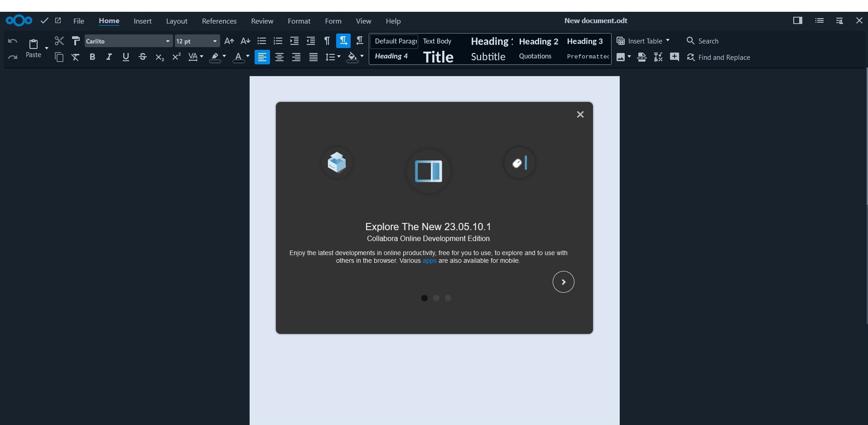Switch to the References tab
Screen dimensions: 868x425
pos(219,21)
